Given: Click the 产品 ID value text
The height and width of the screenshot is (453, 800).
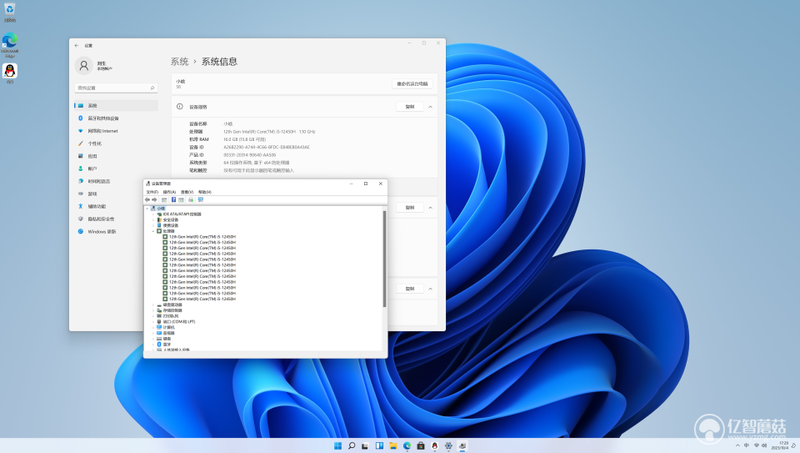Looking at the screenshot, I should pyautogui.click(x=249, y=155).
